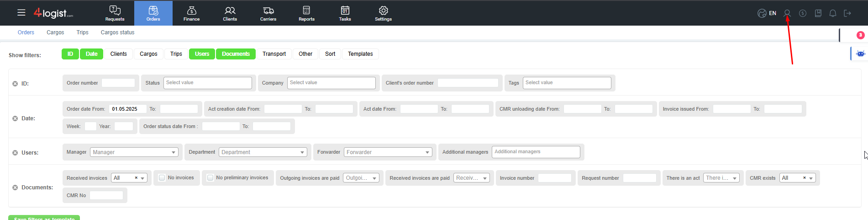Click the Order number input field
Image resolution: width=868 pixels, height=220 pixels.
118,83
